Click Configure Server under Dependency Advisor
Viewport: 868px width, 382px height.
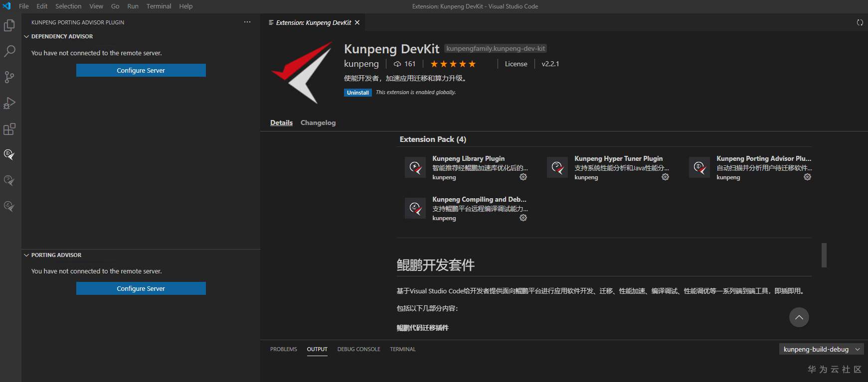tap(141, 70)
